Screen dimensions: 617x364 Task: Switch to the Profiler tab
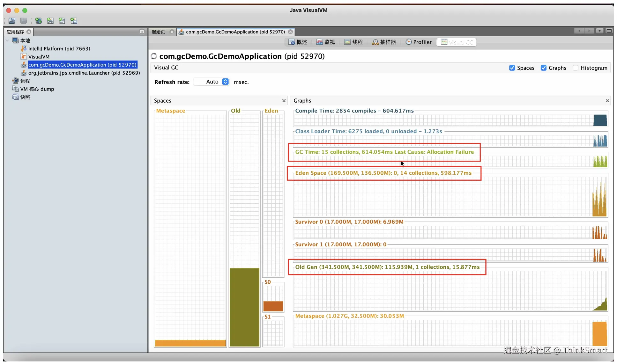419,42
